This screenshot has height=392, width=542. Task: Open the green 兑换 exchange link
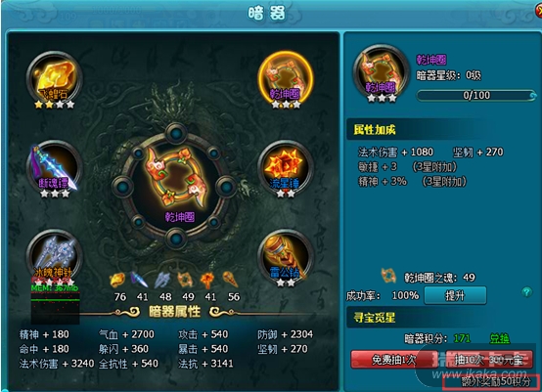coord(499,338)
